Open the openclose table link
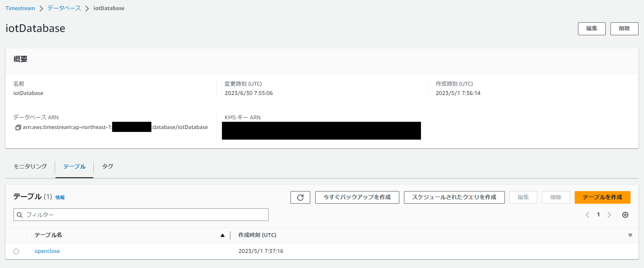The width and height of the screenshot is (644, 268). [47, 251]
